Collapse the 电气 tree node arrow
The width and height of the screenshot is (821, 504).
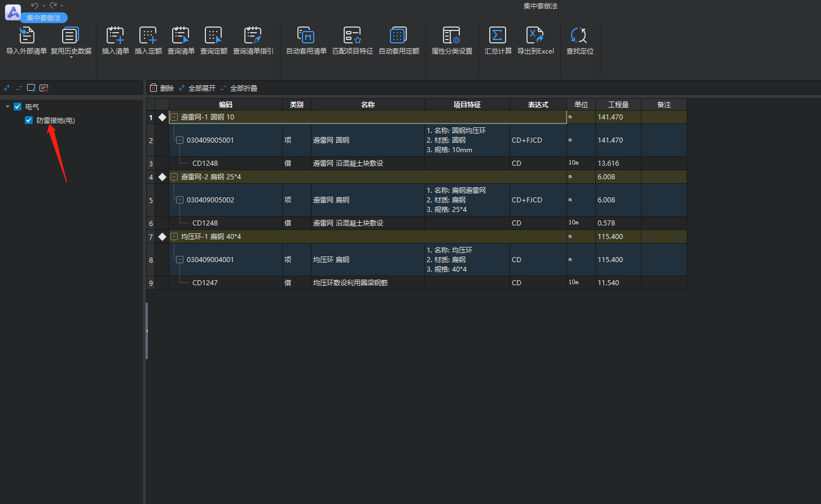(7, 107)
